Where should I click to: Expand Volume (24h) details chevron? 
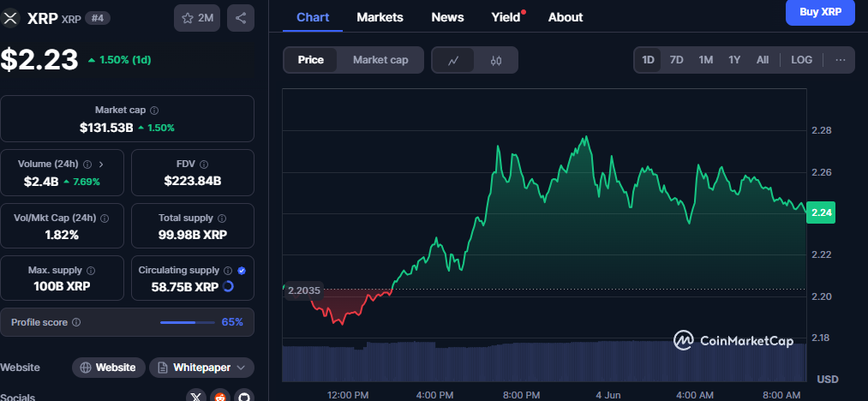(x=101, y=164)
